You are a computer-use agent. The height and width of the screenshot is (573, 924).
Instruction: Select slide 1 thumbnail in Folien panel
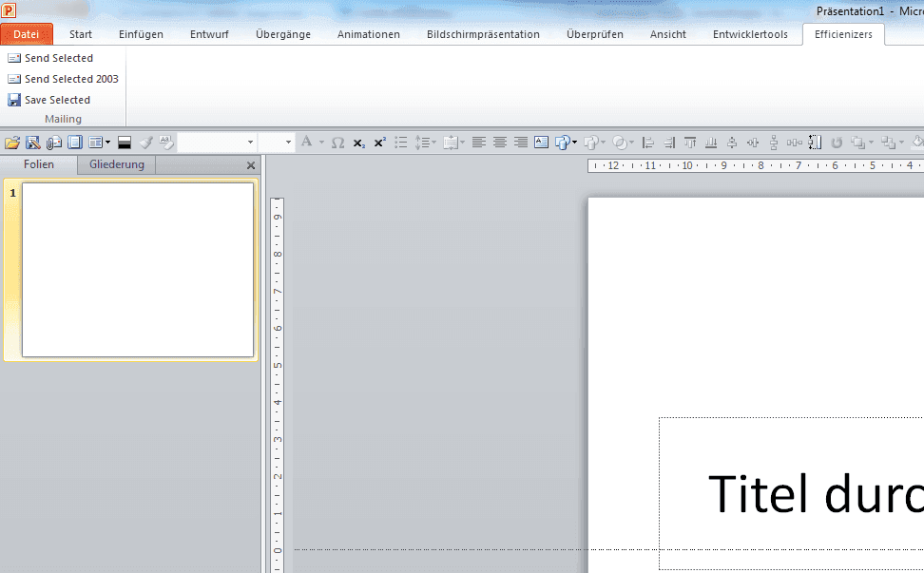[136, 269]
